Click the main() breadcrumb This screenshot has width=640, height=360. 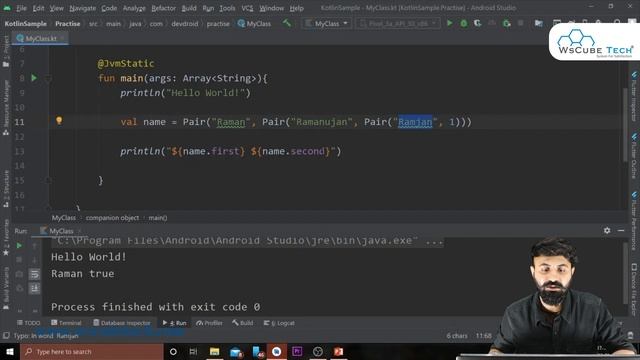[x=158, y=218]
